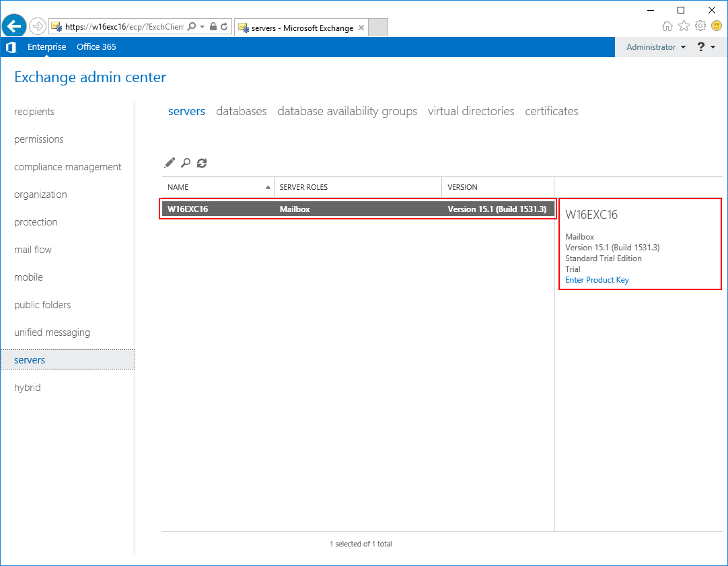Close the browser window
This screenshot has height=566, width=728.
(x=712, y=9)
